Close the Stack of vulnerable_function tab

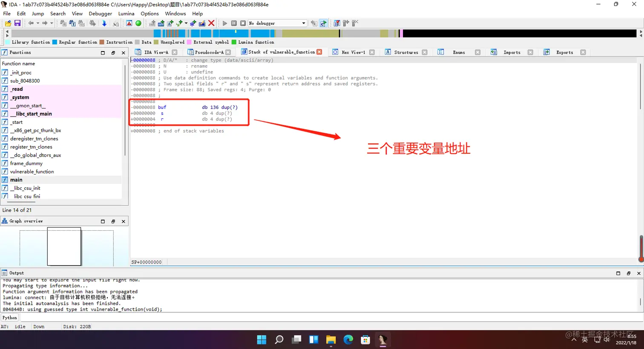coord(319,52)
